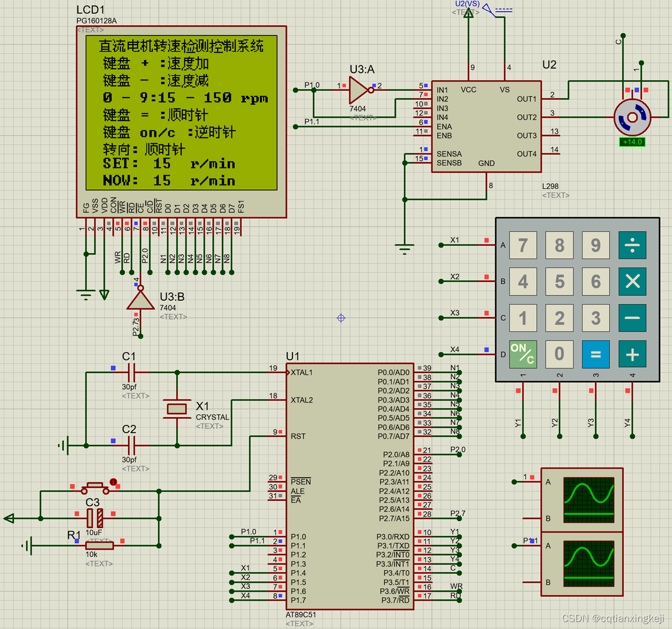Click the SET: 15 r/min LCD line
Image resolution: width=672 pixels, height=629 pixels.
tap(169, 164)
